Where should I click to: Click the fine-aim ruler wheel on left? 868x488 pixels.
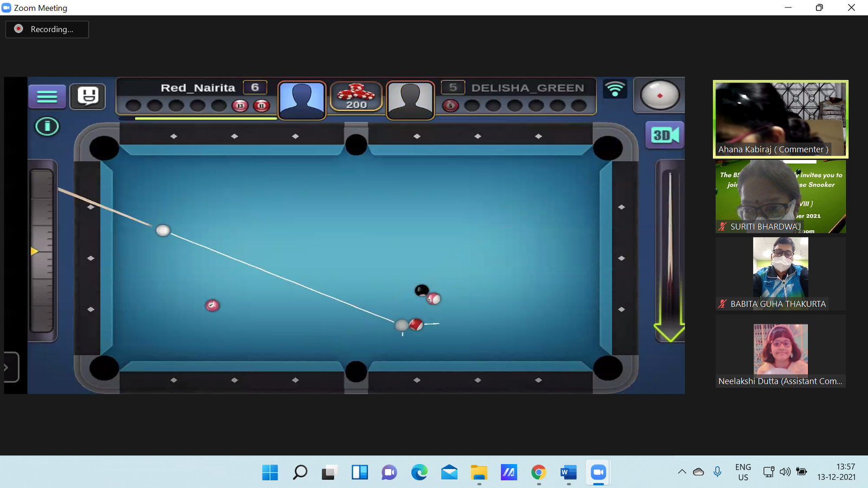click(42, 251)
